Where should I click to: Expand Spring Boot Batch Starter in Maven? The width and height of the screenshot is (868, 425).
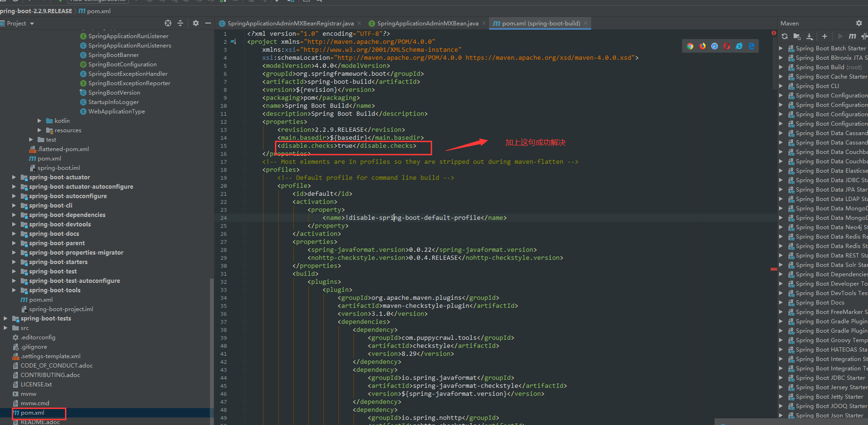coord(781,48)
